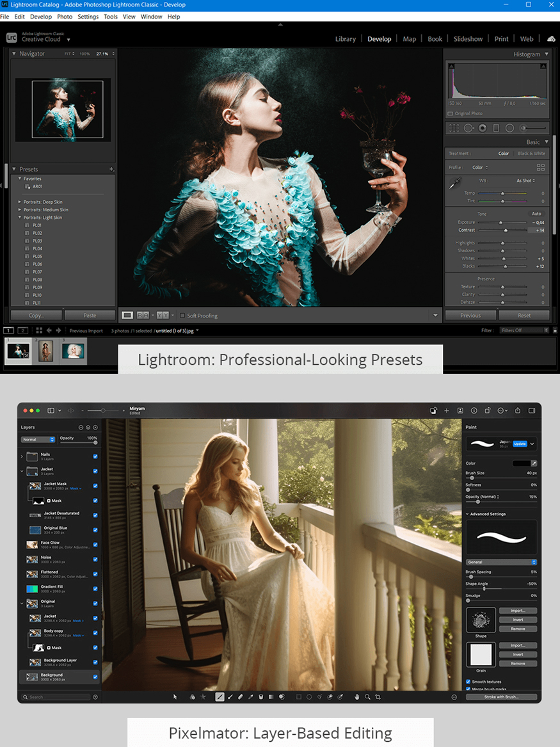560x747 pixels.
Task: Open the Print module
Action: pyautogui.click(x=501, y=39)
